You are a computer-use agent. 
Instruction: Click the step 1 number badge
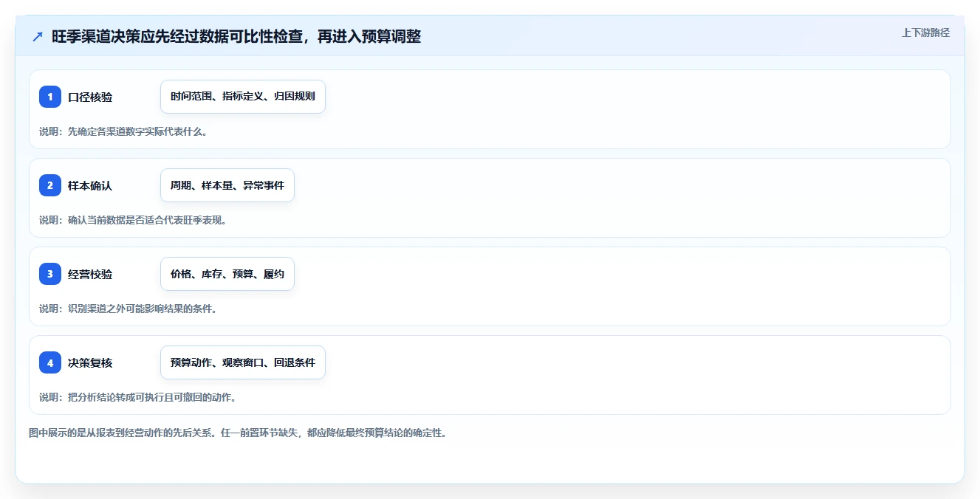tap(50, 97)
